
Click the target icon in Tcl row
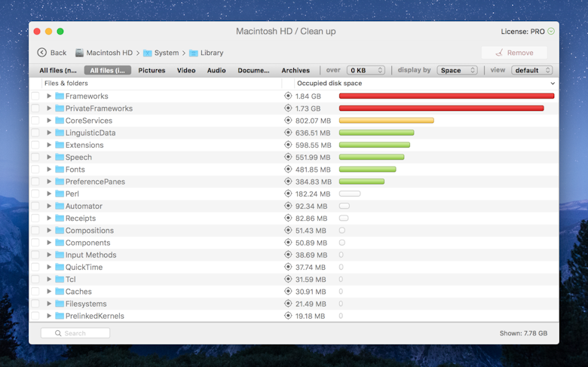(288, 280)
